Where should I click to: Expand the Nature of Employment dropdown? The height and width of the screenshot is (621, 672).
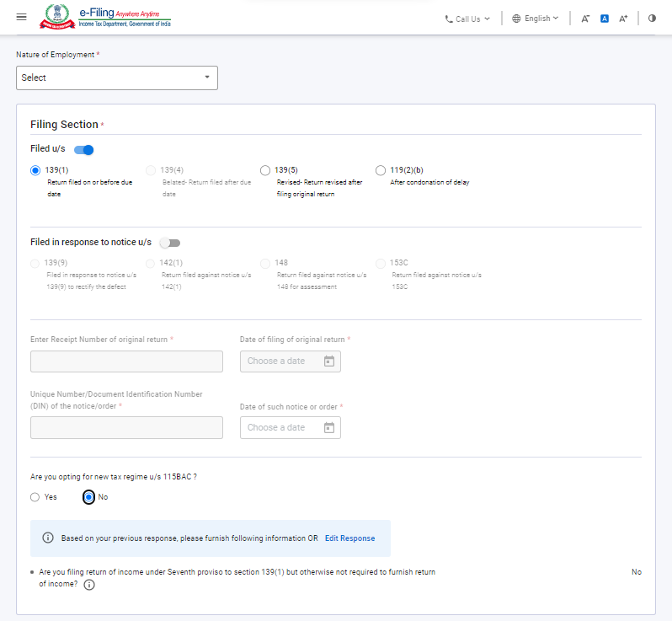click(117, 78)
